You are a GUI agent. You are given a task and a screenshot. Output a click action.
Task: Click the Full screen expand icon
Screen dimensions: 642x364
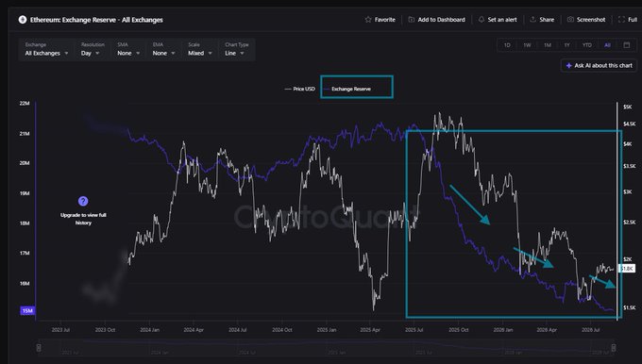point(621,20)
